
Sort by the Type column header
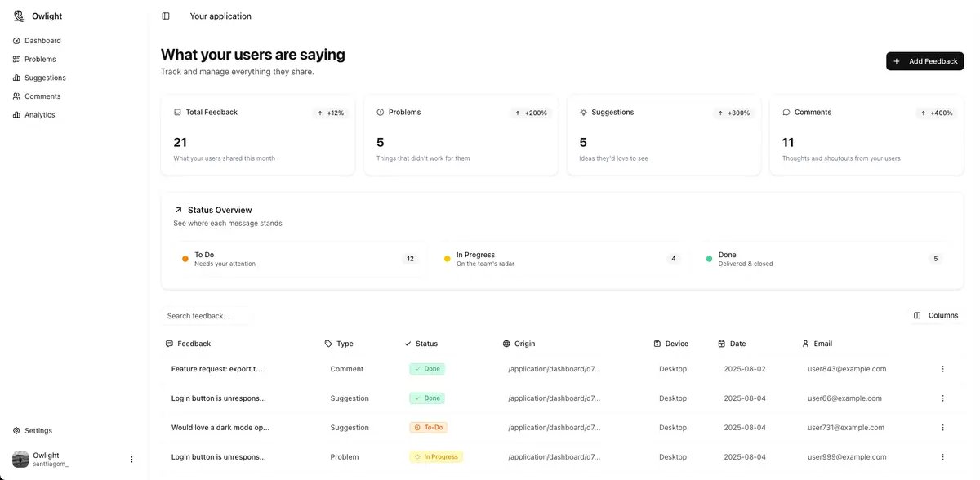tap(339, 344)
